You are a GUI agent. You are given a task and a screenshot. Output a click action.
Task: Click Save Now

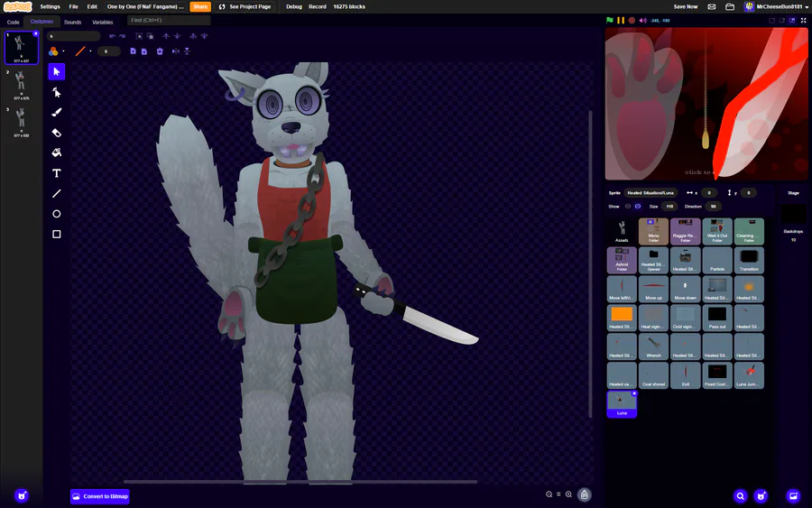[685, 6]
